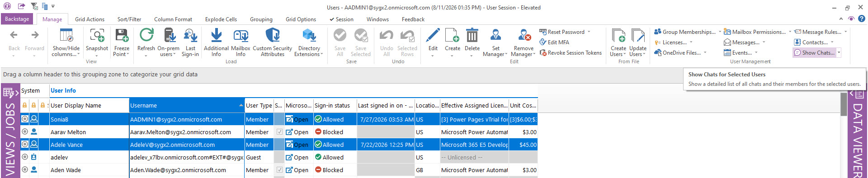Click Create Users from file icon
This screenshot has width=868, height=178.
[x=618, y=35]
